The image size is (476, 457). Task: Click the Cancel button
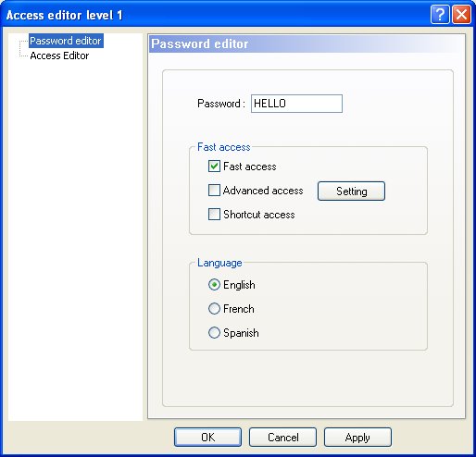pos(282,438)
